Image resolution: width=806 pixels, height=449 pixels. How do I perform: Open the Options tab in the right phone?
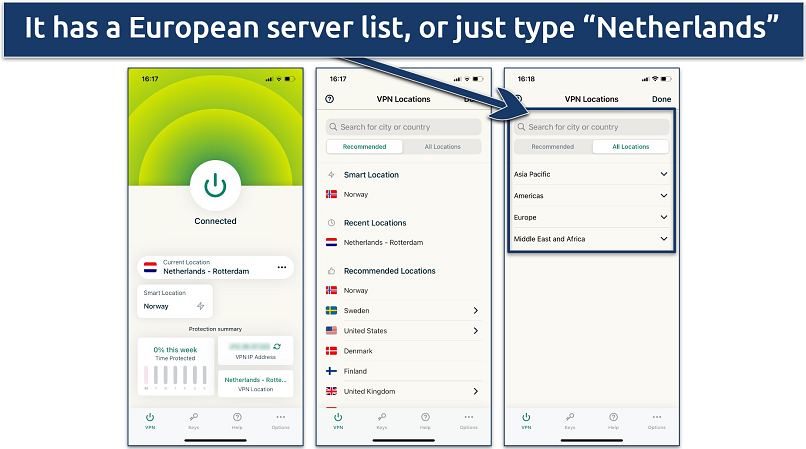tap(657, 420)
